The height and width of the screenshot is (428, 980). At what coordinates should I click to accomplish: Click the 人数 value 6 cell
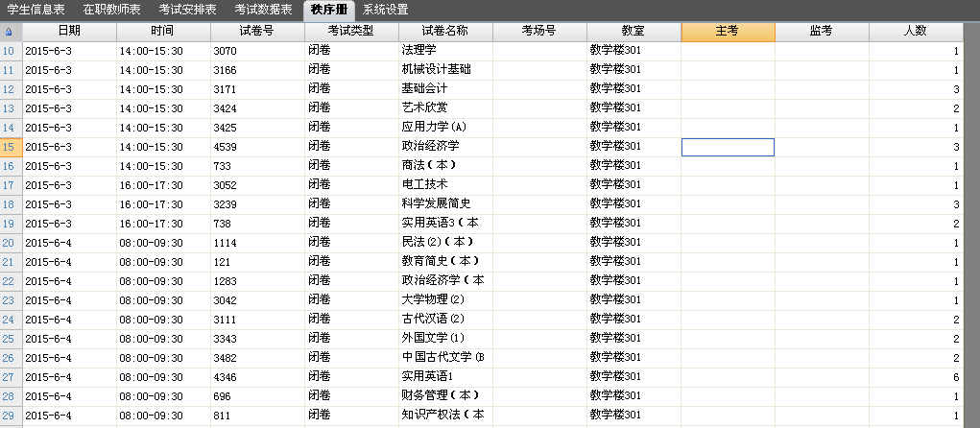tap(917, 377)
